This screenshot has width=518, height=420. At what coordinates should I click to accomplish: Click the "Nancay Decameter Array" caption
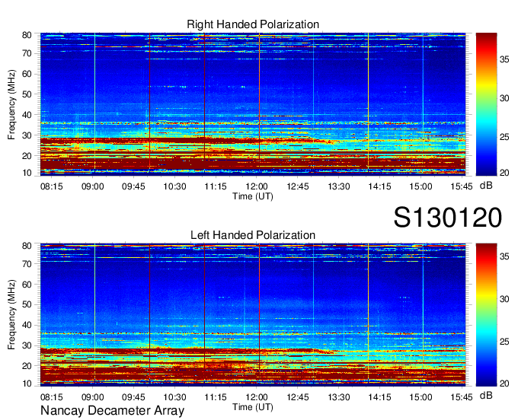(x=112, y=411)
